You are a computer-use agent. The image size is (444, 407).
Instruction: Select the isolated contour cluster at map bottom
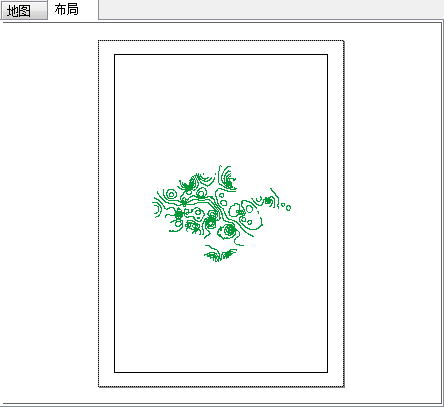(x=220, y=253)
